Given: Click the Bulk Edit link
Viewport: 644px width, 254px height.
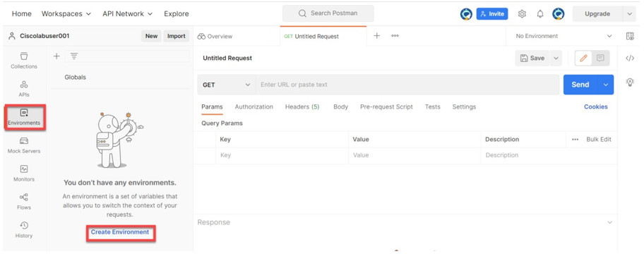Looking at the screenshot, I should tap(599, 140).
